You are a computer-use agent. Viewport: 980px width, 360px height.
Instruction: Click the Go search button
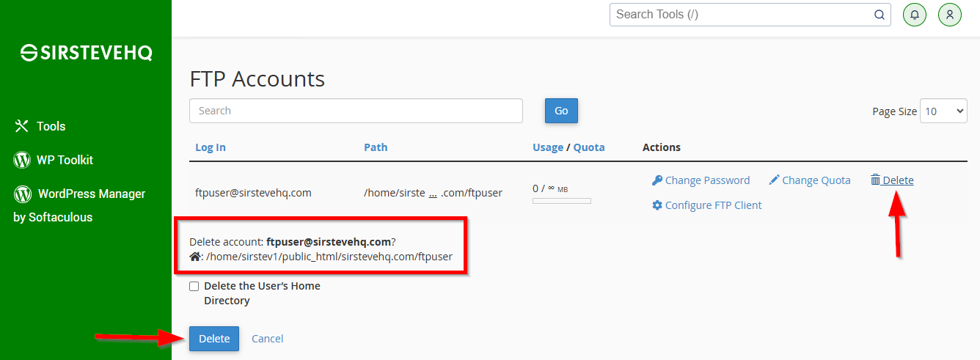tap(561, 111)
